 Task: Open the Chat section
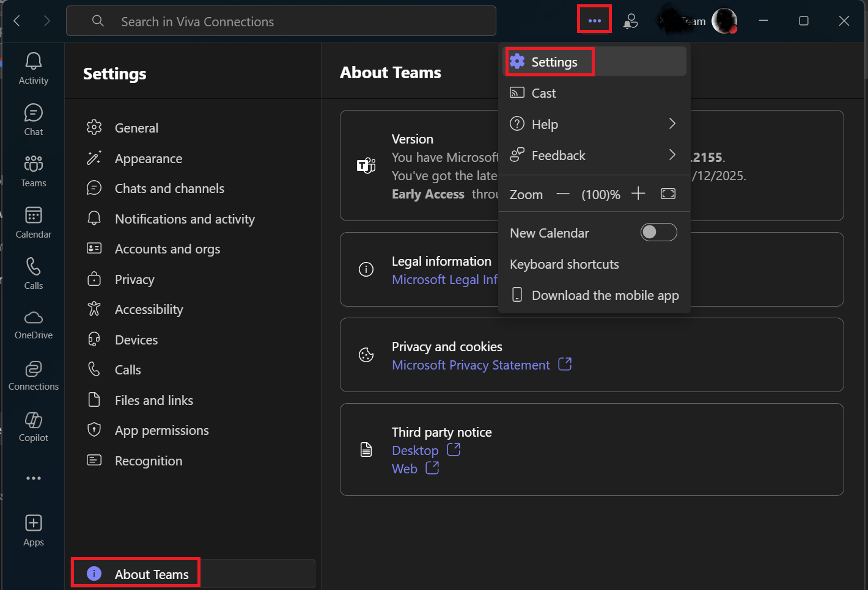point(33,118)
